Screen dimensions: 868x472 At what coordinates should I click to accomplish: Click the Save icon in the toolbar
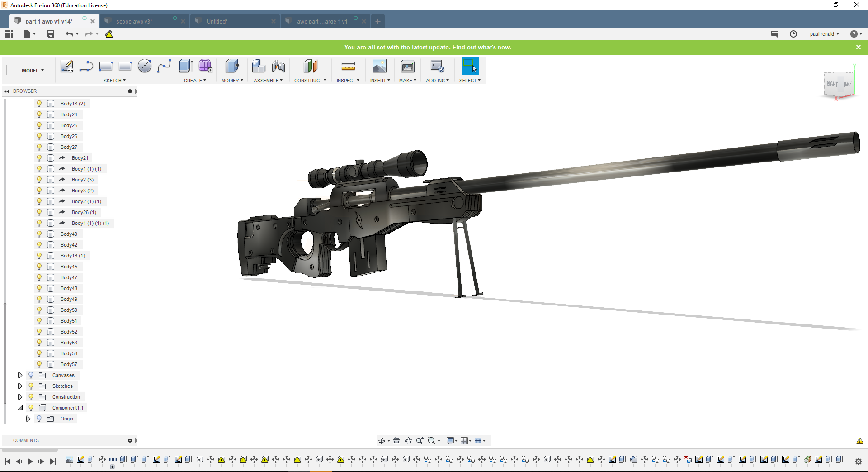click(x=50, y=34)
